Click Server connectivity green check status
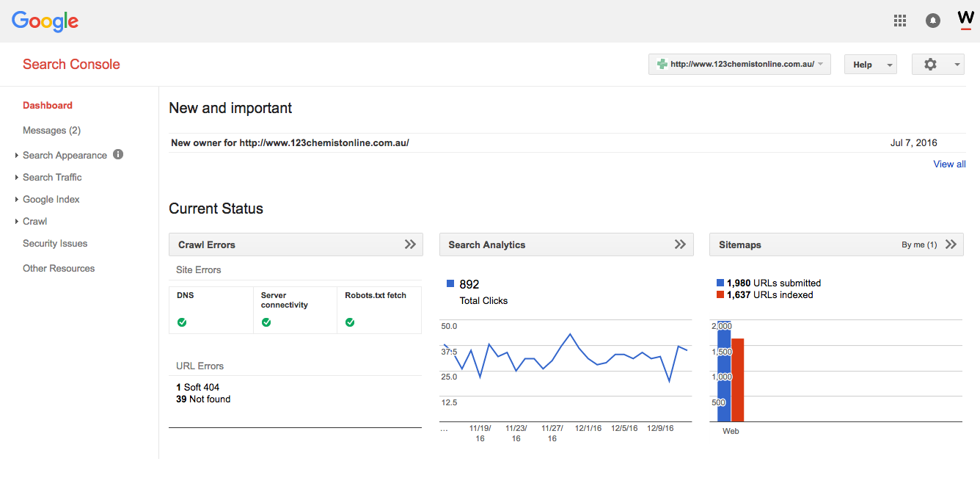The width and height of the screenshot is (980, 500). [x=266, y=322]
